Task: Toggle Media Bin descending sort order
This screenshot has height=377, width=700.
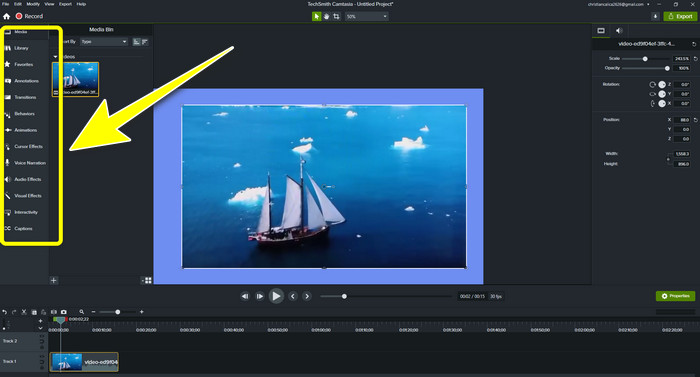Action: (x=145, y=42)
